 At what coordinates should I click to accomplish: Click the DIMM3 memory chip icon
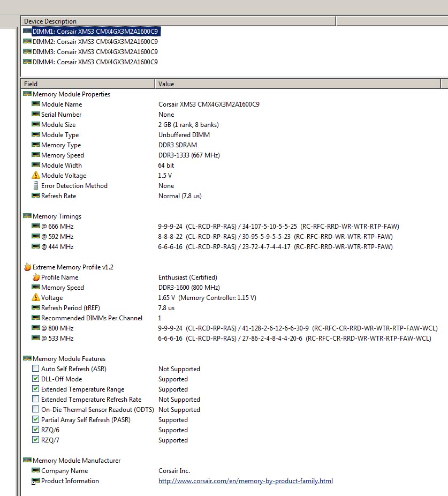(27, 51)
